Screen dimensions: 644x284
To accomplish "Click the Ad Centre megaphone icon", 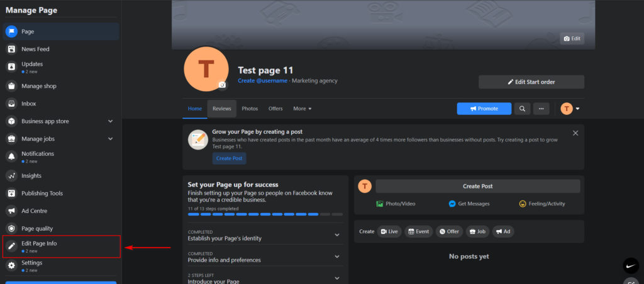I will 11,211.
